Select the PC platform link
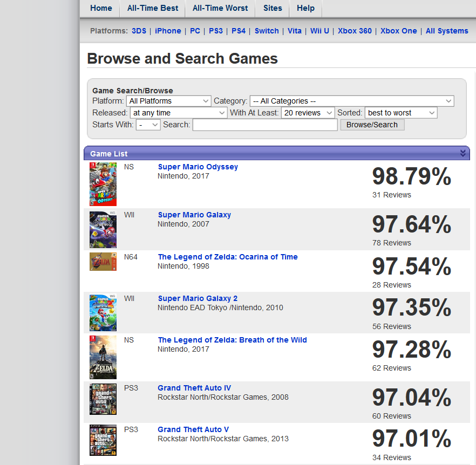Screen dimensions: 476x465 point(195,31)
